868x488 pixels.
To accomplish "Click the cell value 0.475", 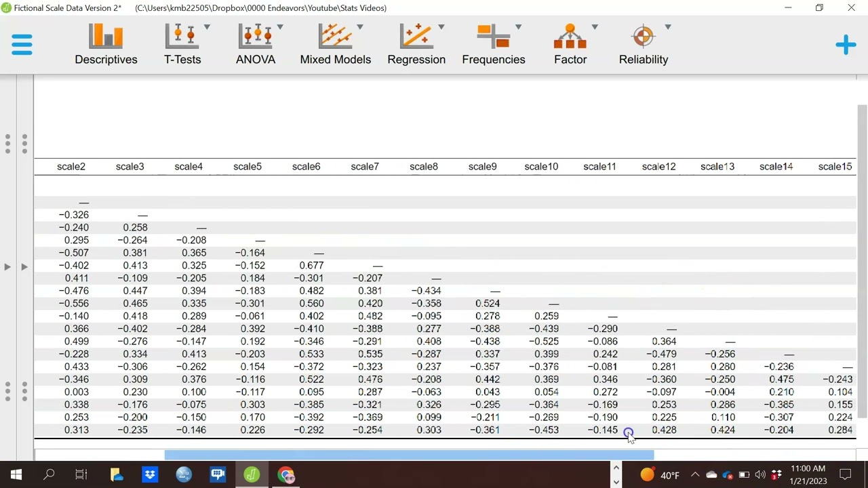I will (781, 380).
